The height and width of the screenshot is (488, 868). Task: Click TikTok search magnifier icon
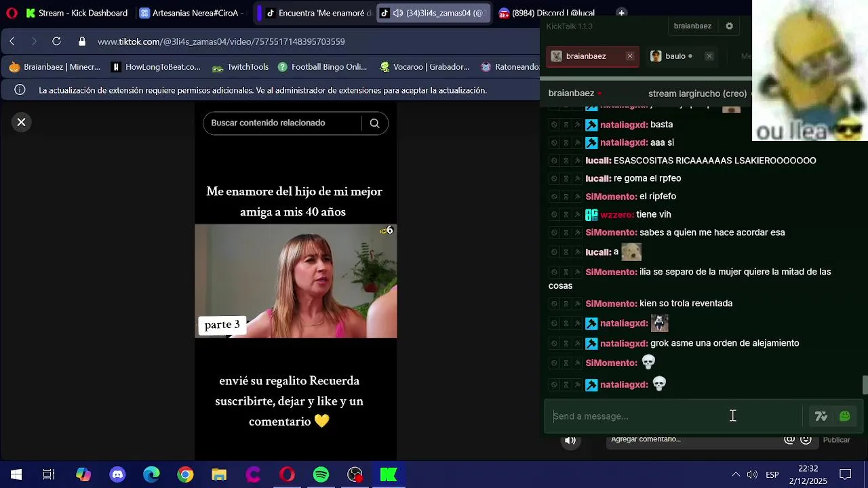pyautogui.click(x=374, y=123)
